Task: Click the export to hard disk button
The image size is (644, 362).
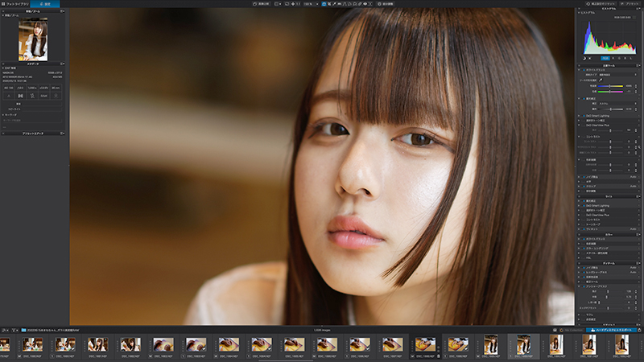Action: point(611,330)
